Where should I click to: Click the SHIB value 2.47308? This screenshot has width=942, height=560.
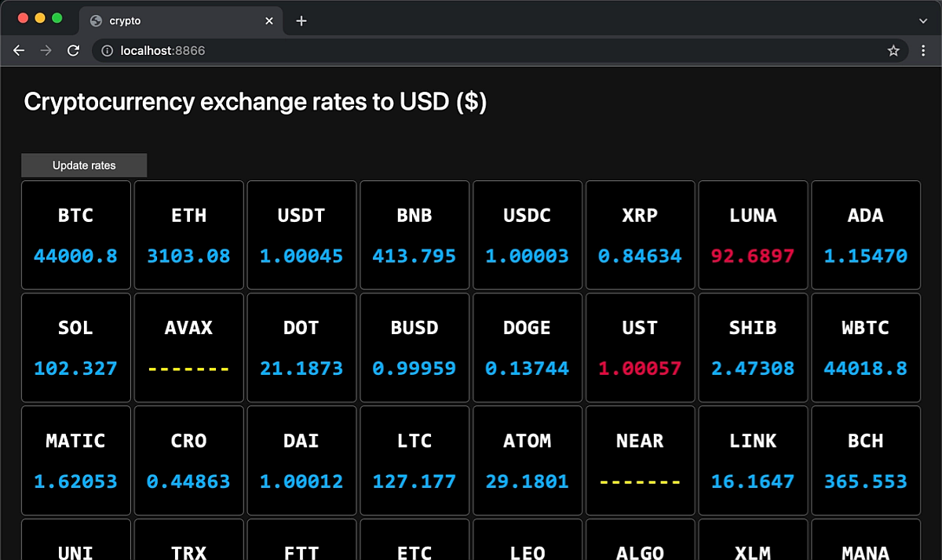coord(753,369)
